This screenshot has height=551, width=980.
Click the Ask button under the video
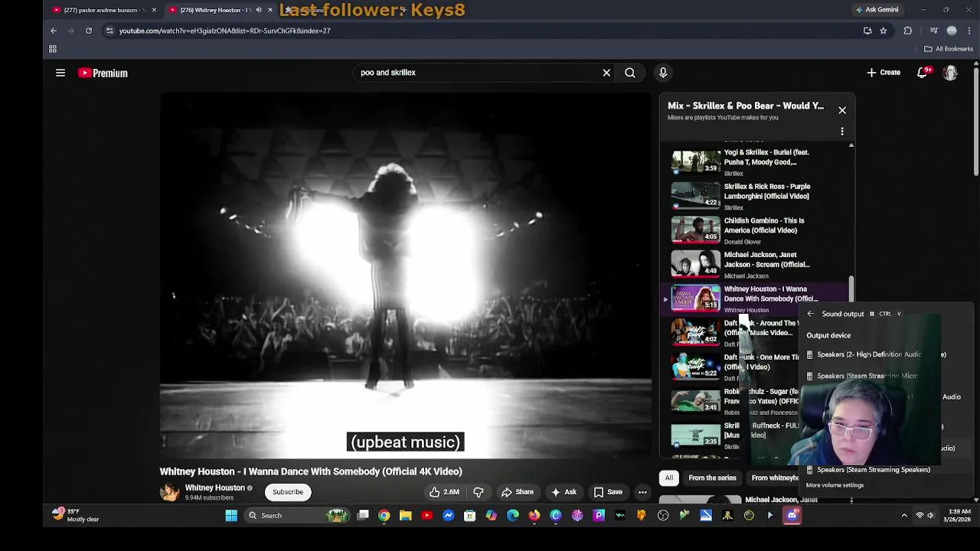564,492
